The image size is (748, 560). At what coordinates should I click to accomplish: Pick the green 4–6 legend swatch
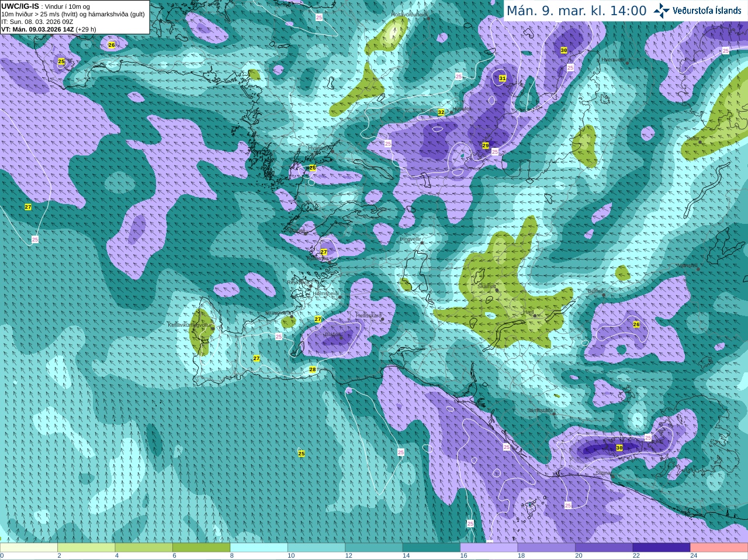144,547
